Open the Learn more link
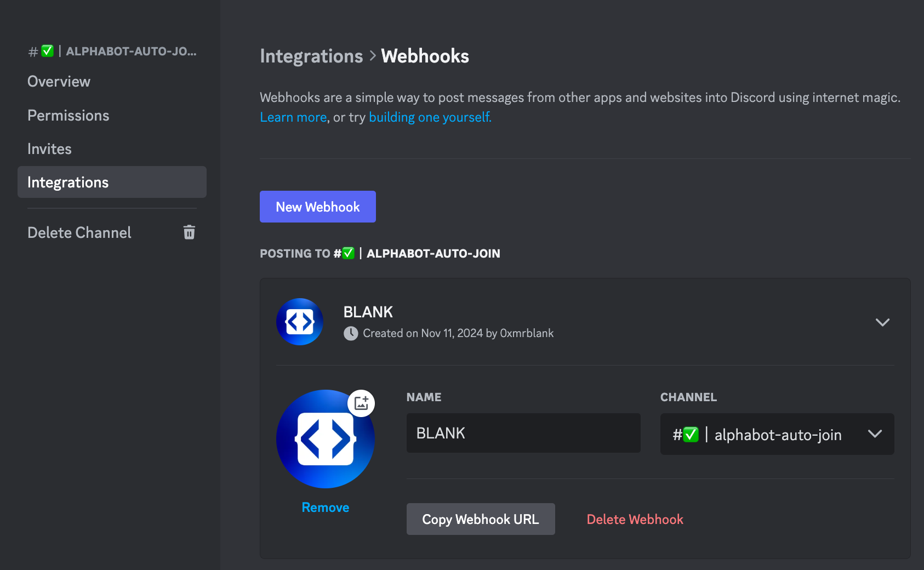 (293, 117)
